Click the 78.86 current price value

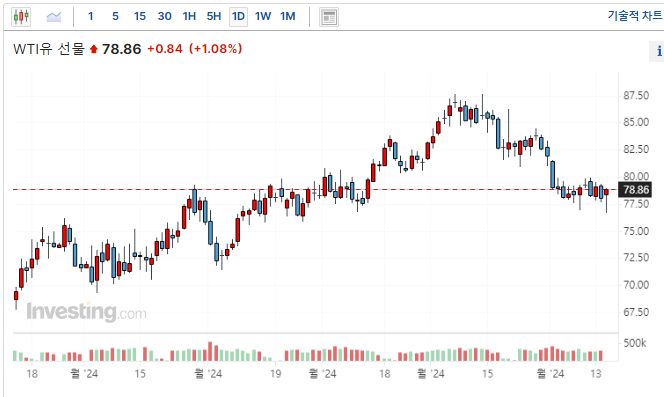pos(122,49)
